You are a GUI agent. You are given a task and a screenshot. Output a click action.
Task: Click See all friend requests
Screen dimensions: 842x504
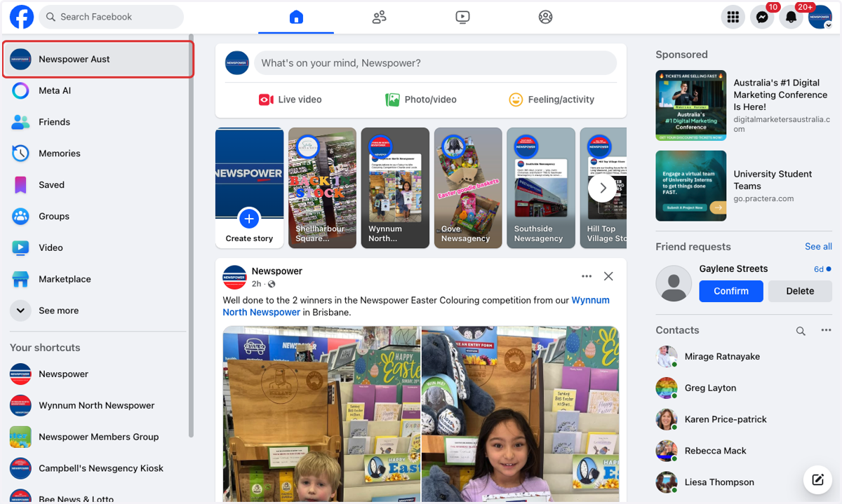[818, 247]
